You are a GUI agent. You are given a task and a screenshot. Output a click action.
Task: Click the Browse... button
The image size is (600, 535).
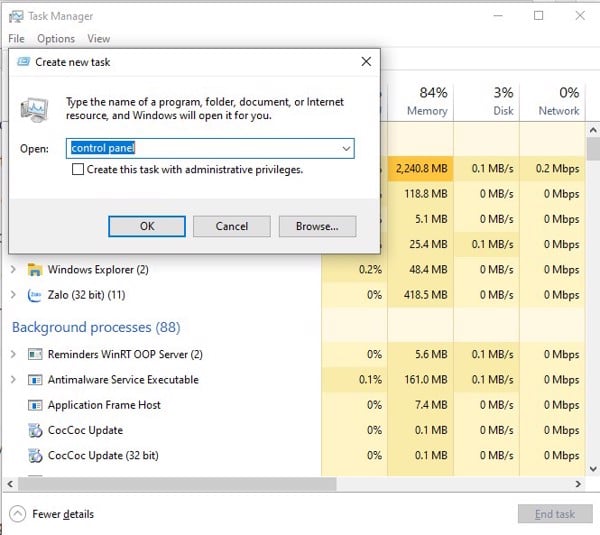pyautogui.click(x=318, y=226)
